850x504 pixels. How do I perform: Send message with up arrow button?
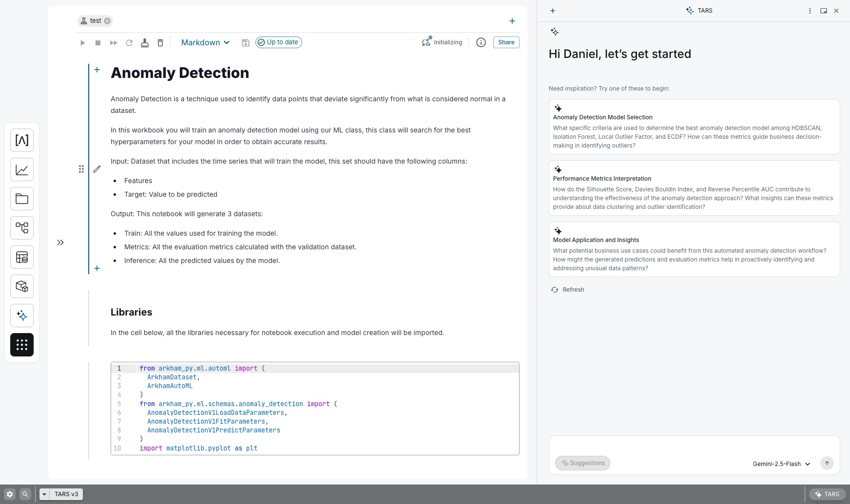coord(827,463)
